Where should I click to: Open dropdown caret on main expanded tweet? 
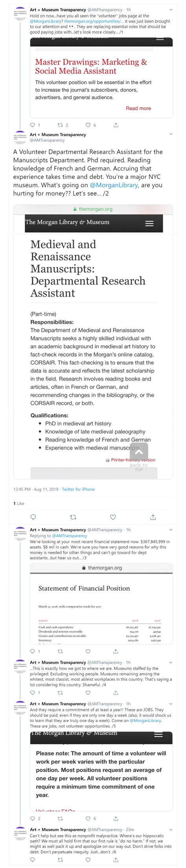(171, 135)
